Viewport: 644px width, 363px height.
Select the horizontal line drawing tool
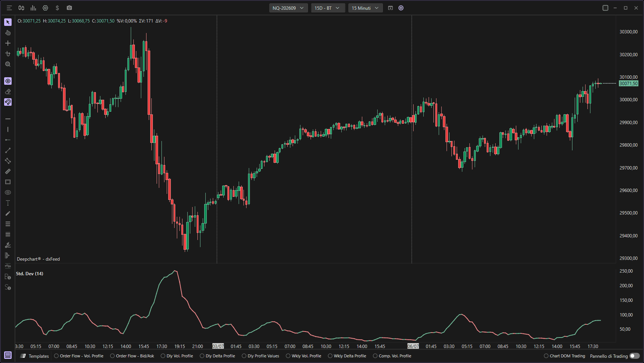pos(8,119)
